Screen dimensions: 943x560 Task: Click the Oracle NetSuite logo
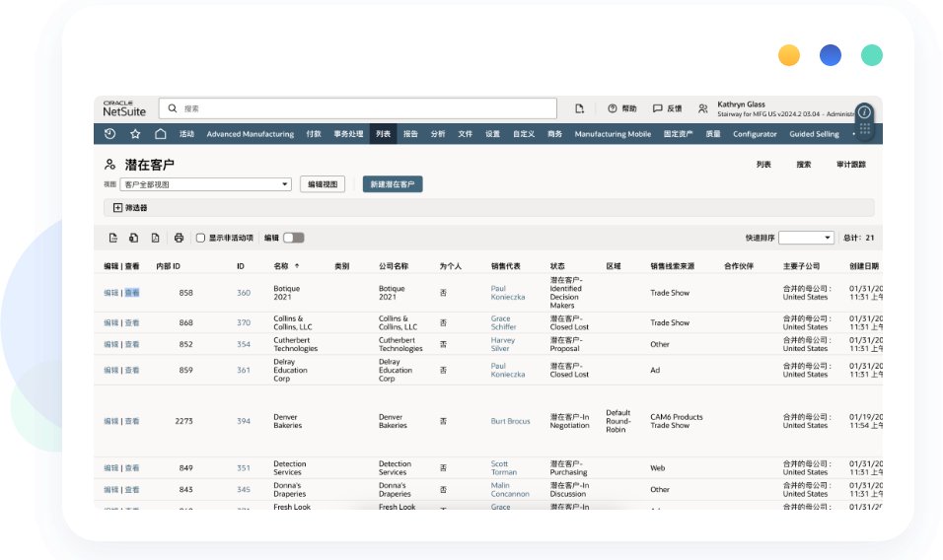[x=124, y=108]
